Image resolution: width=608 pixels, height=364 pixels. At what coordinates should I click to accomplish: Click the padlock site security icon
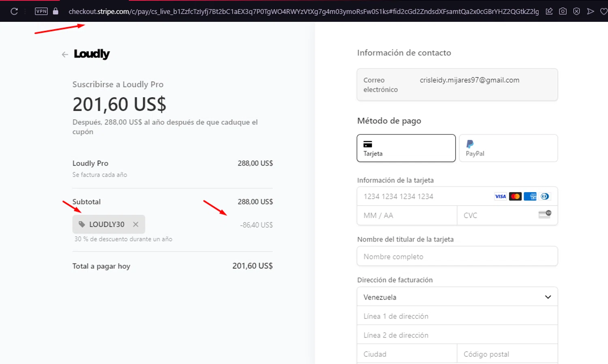pyautogui.click(x=56, y=11)
